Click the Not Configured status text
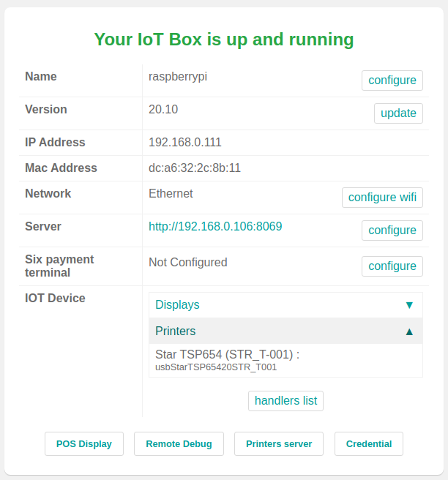 (x=188, y=263)
